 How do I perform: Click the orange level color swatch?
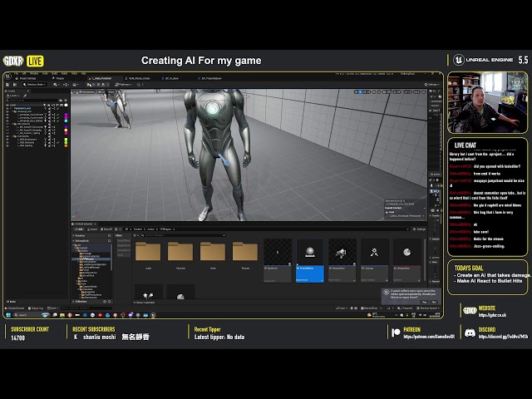(x=66, y=146)
